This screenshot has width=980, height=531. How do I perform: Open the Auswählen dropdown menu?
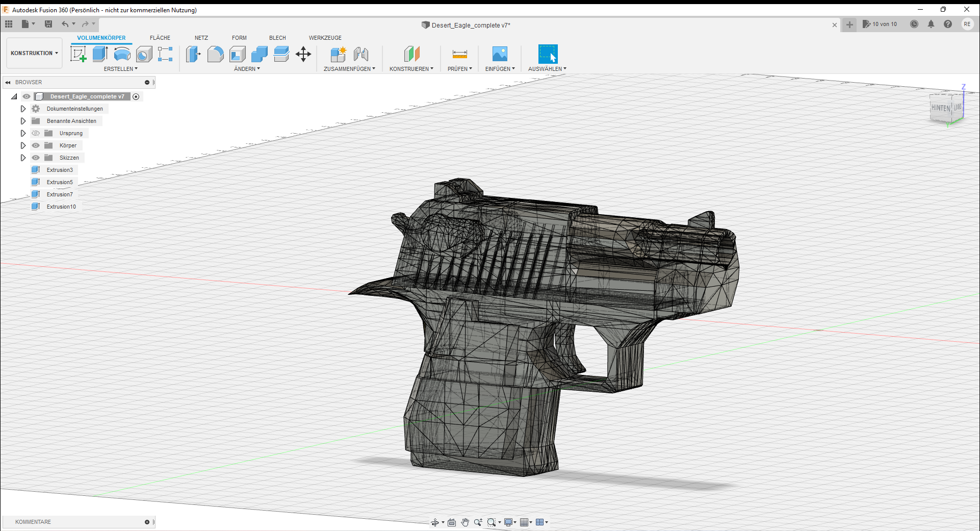(547, 69)
